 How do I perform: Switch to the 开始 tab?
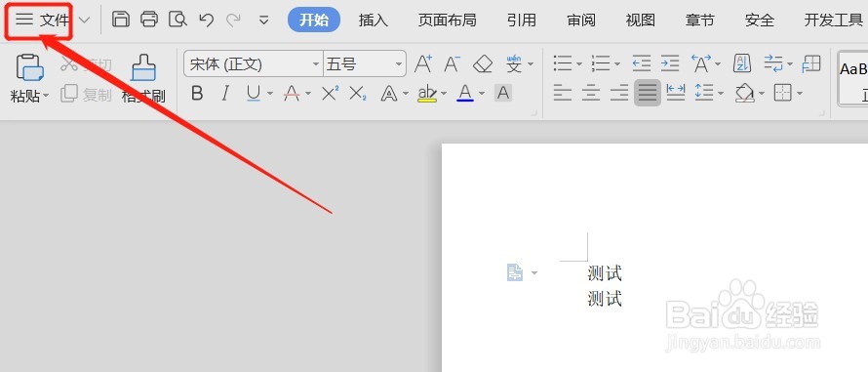[314, 21]
